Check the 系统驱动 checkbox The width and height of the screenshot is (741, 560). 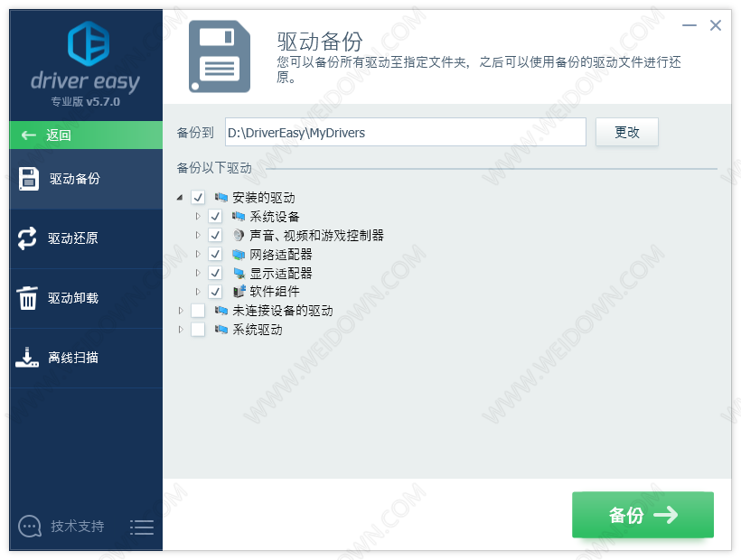click(198, 329)
